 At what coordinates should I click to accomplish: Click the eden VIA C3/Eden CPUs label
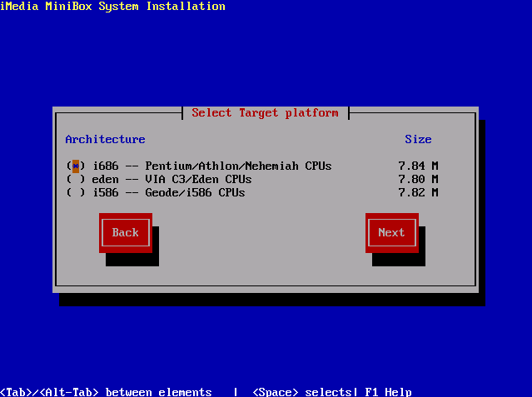coord(172,179)
